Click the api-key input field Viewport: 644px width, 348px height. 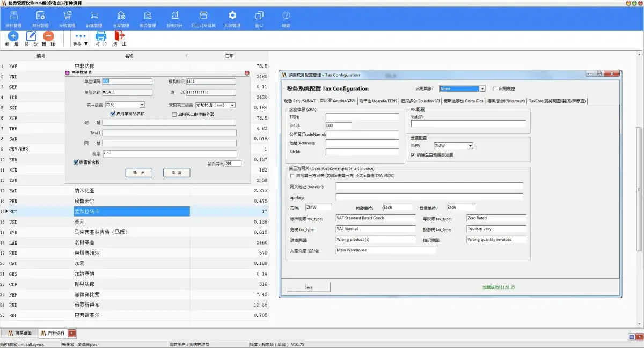click(x=429, y=197)
